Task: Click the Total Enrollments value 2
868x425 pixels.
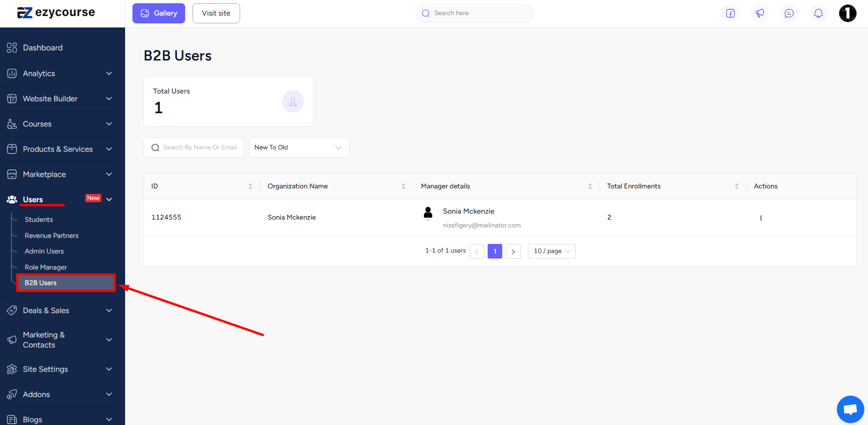Action: point(609,217)
